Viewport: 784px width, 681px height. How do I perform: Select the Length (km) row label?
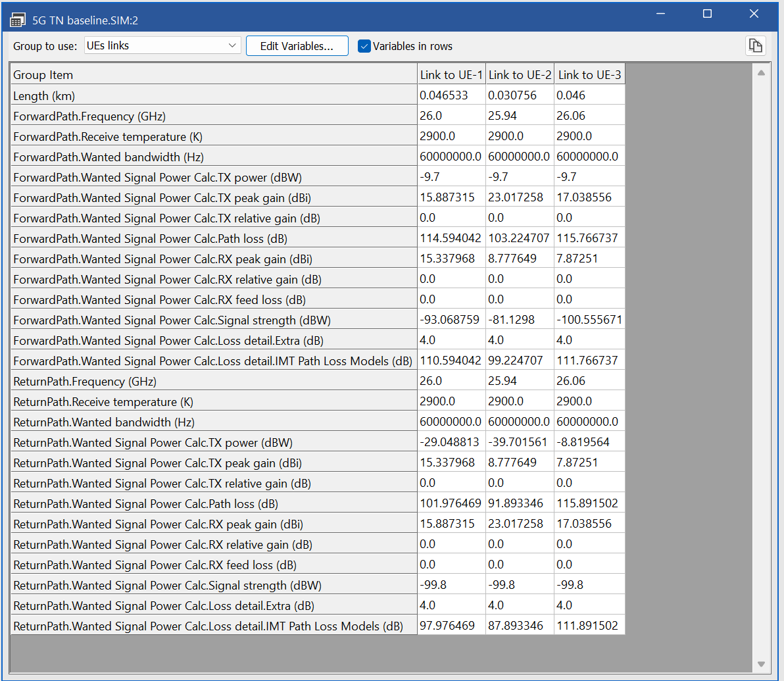[214, 95]
